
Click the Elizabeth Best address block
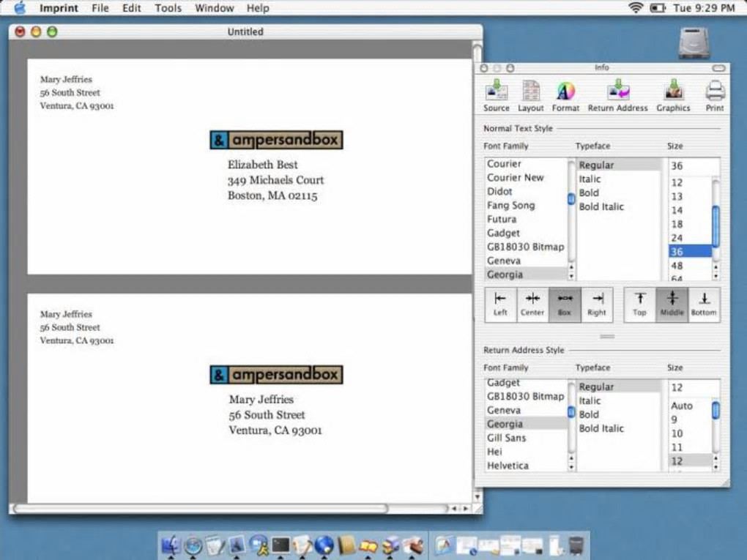(x=275, y=180)
